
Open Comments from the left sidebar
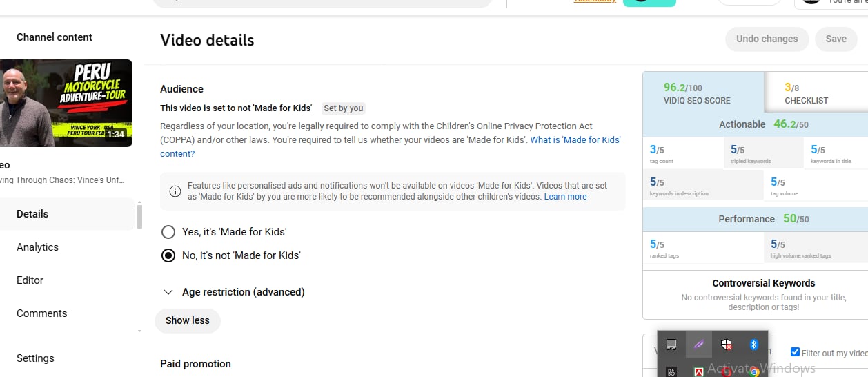[x=41, y=313]
